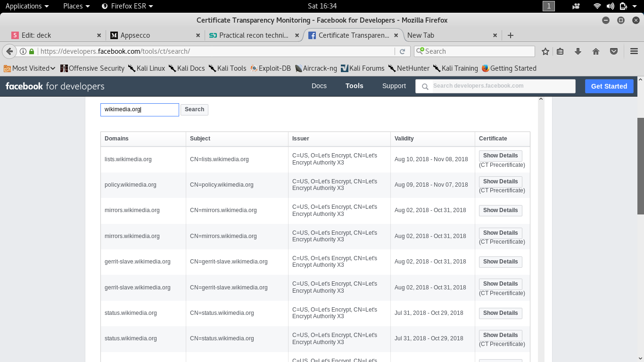Click the Firefox URL address bar

coord(216,51)
